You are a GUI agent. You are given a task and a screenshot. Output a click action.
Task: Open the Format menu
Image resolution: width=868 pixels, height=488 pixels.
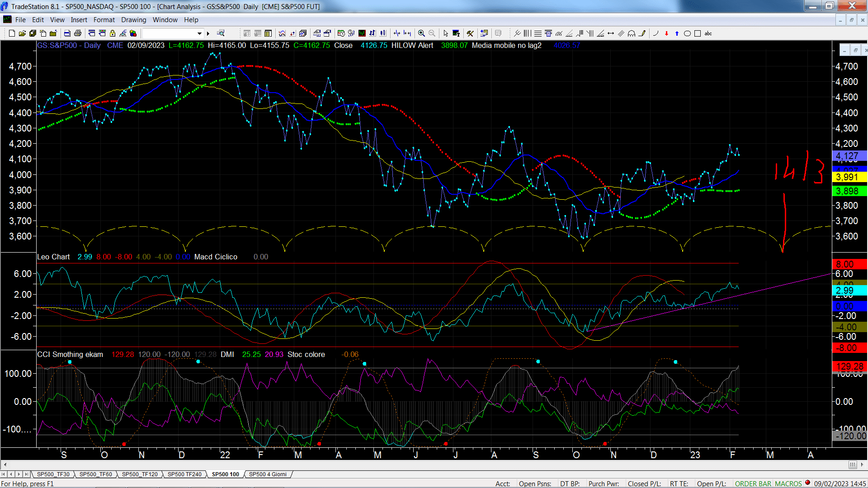[x=104, y=20]
